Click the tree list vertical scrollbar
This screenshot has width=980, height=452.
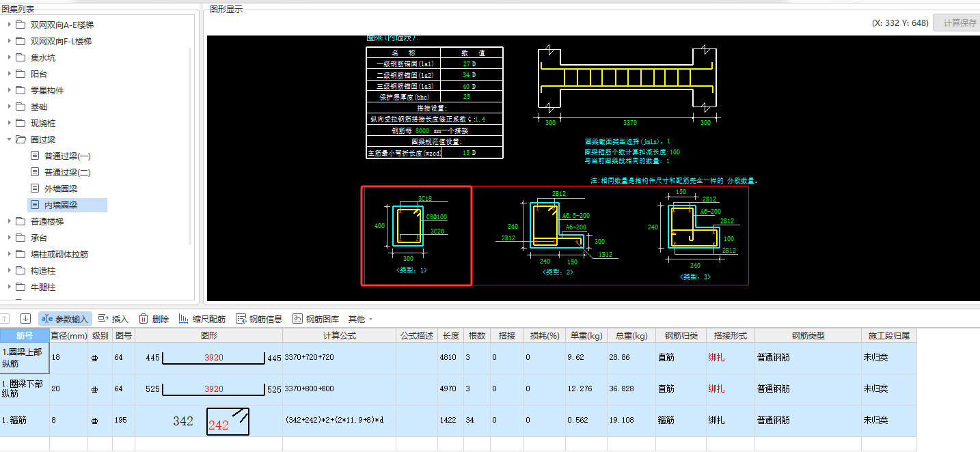coord(190,146)
